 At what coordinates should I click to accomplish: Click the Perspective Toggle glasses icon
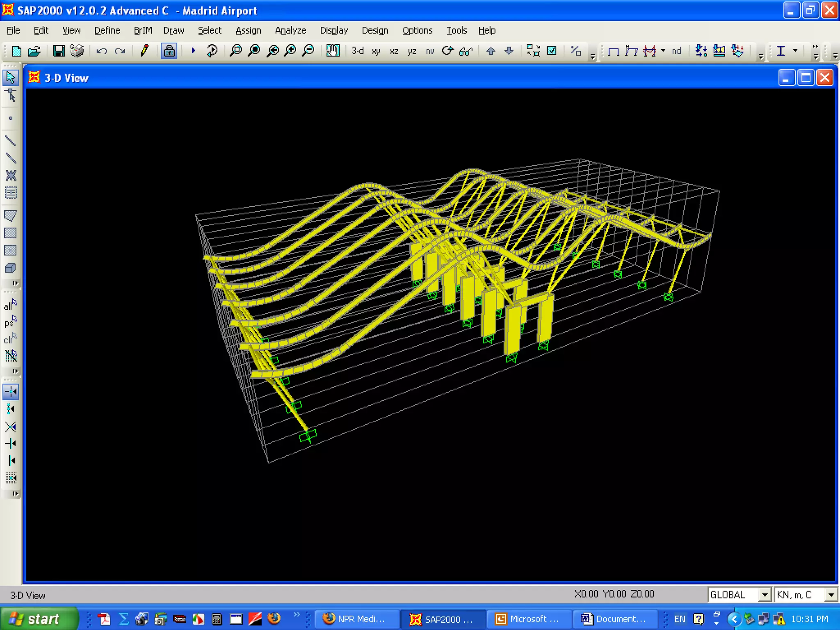pyautogui.click(x=466, y=51)
